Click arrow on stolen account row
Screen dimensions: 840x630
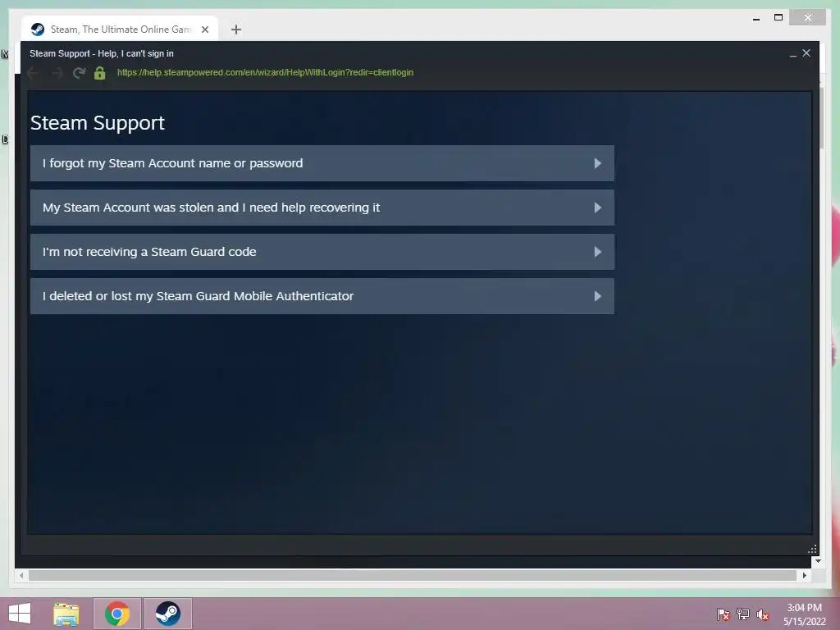pos(598,208)
